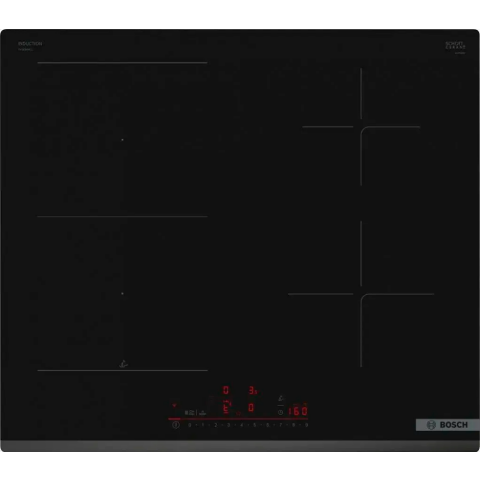Choose level 2 on the touch scale

(216, 425)
